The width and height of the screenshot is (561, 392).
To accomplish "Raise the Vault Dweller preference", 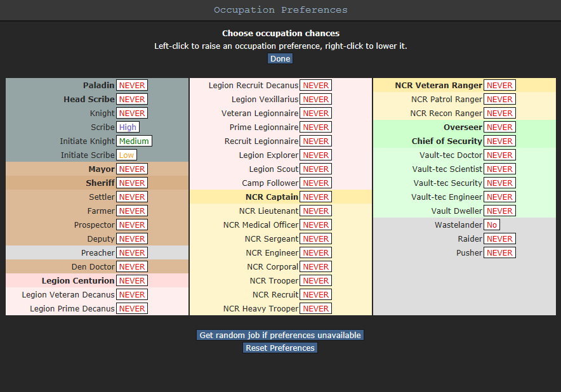I will pyautogui.click(x=499, y=211).
